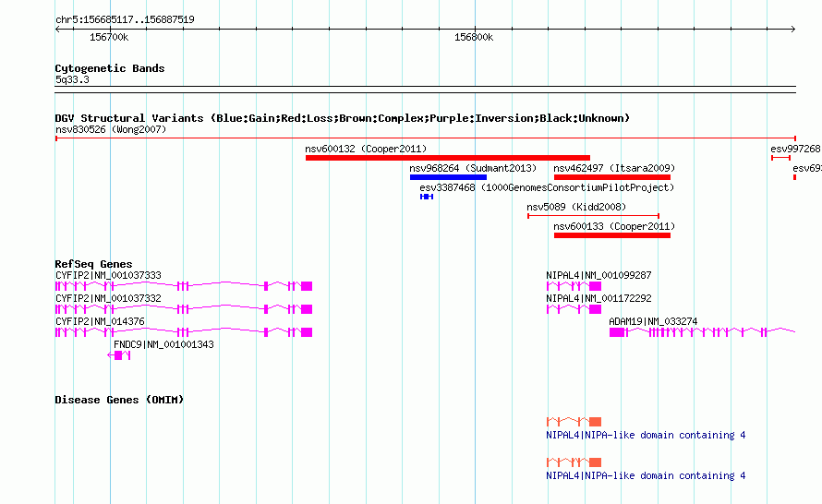Screen dimensions: 822x504
Task: Click the 156700k ruler label
Action: pyautogui.click(x=108, y=37)
